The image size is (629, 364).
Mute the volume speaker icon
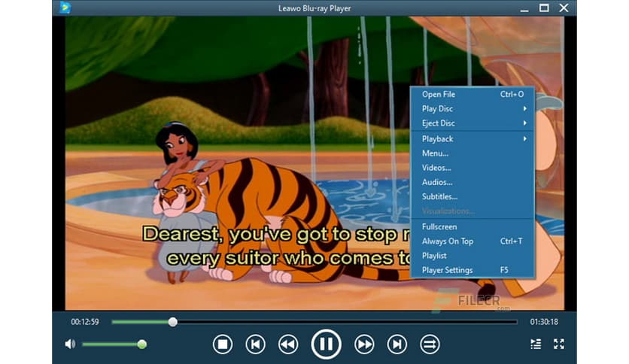click(x=70, y=344)
